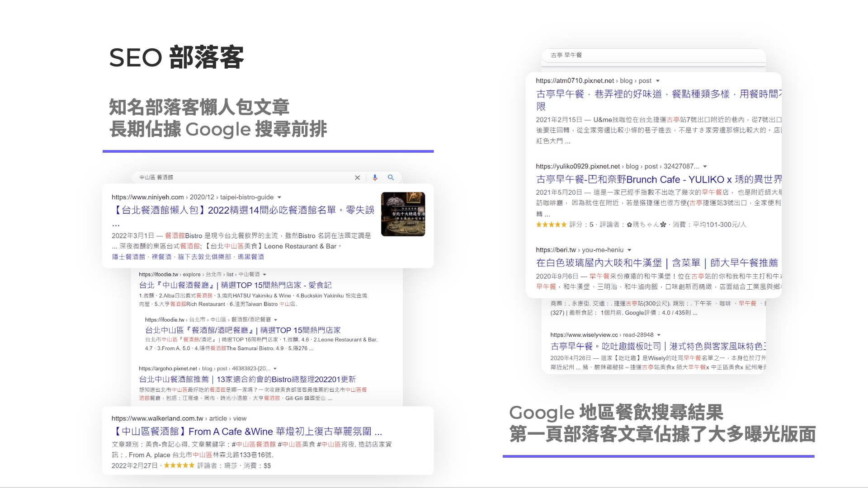Expand dropdown arrow beside yuliko0929.pixnet.net URL
The height and width of the screenshot is (488, 868).
(x=705, y=167)
